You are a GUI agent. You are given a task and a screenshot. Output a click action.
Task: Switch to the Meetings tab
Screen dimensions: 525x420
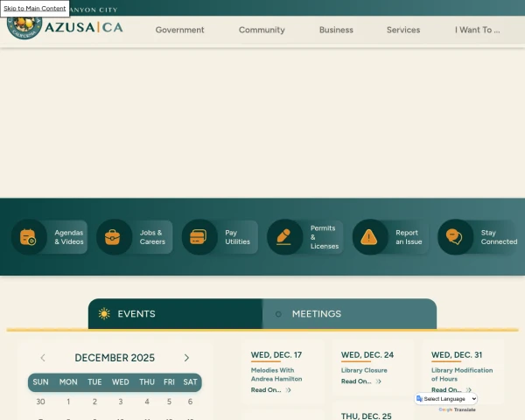[316, 314]
